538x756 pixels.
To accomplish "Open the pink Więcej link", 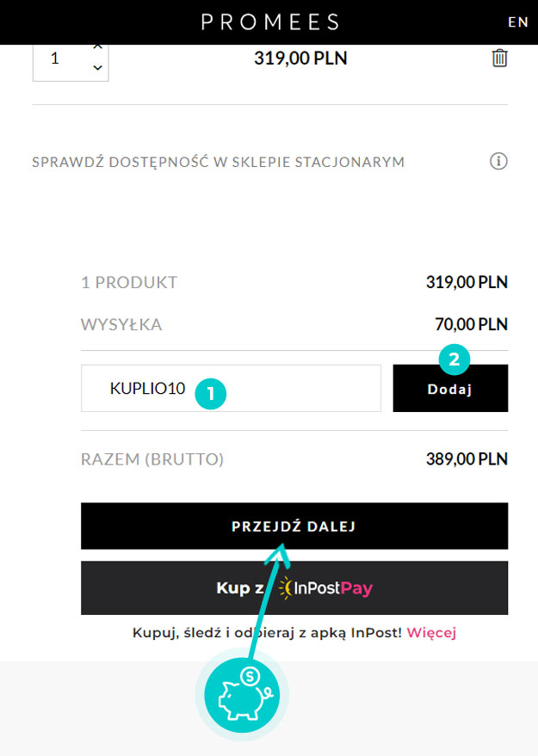I will (430, 633).
